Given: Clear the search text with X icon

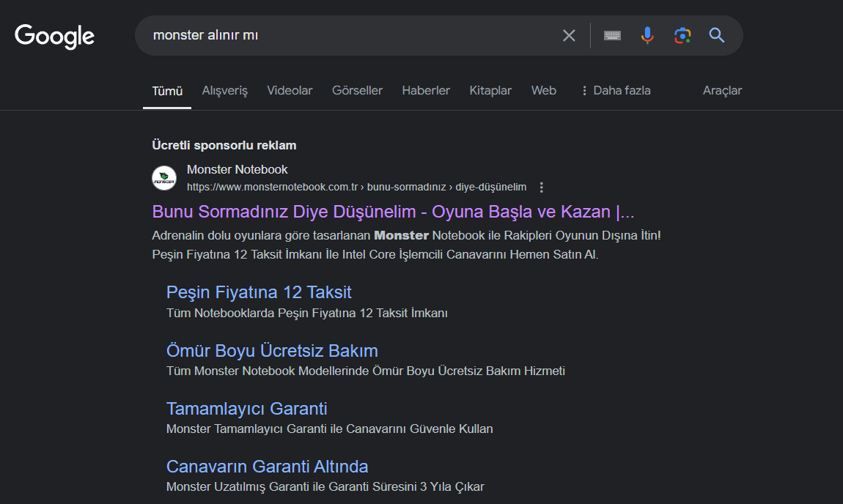Looking at the screenshot, I should (x=569, y=35).
